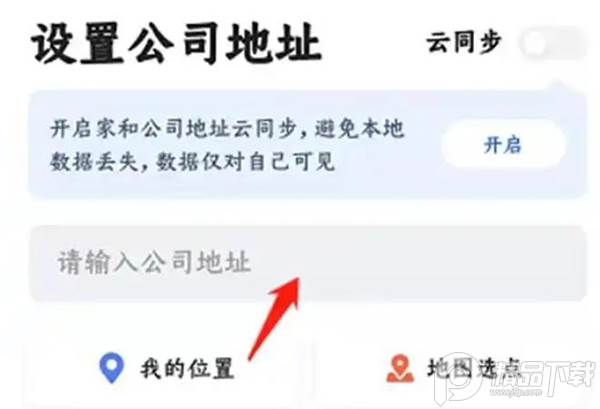Viewport: 600px width, 409px height.
Task: Focus the 请输入公司地址 input field
Action: pyautogui.click(x=308, y=263)
